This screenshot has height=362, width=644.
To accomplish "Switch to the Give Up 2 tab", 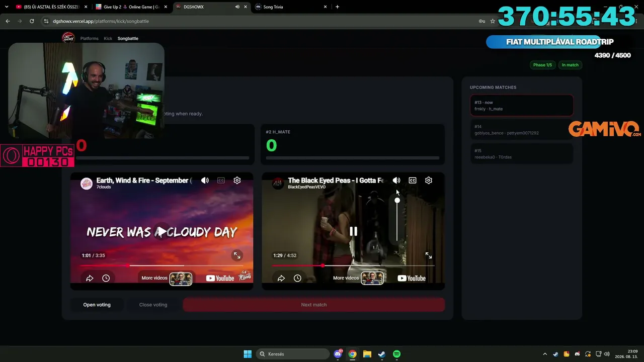I will click(131, 7).
